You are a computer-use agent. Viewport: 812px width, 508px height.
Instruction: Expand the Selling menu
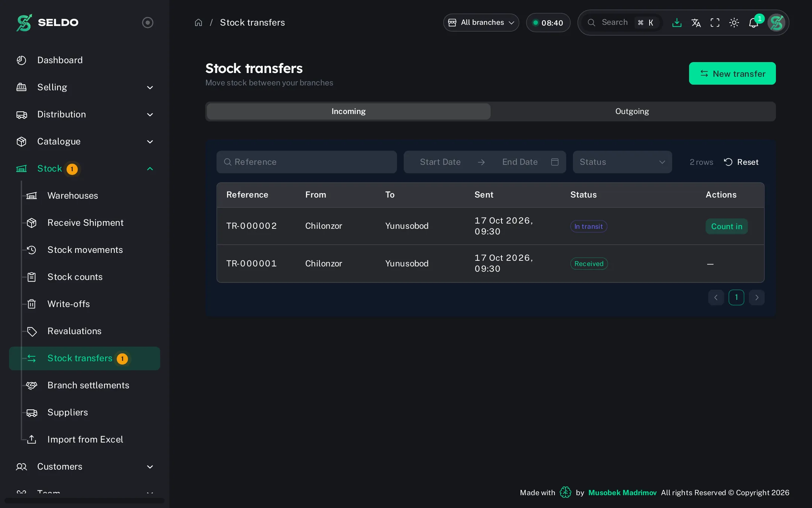click(85, 87)
